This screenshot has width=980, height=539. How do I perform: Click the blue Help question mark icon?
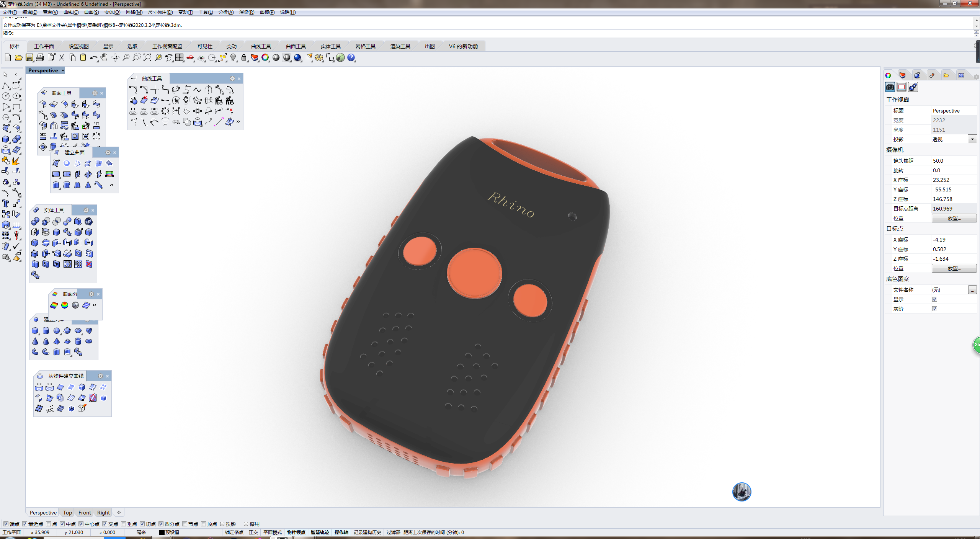click(351, 58)
